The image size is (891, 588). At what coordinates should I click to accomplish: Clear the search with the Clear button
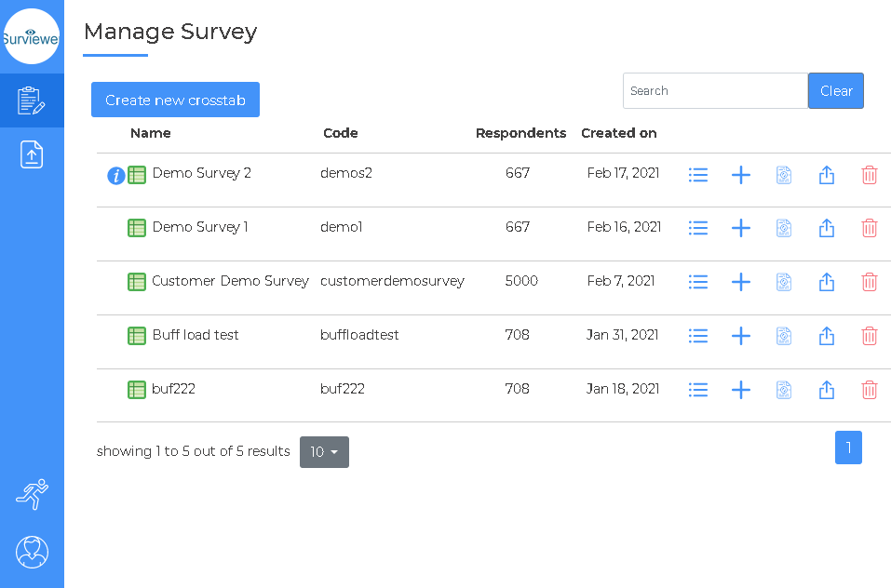836,91
